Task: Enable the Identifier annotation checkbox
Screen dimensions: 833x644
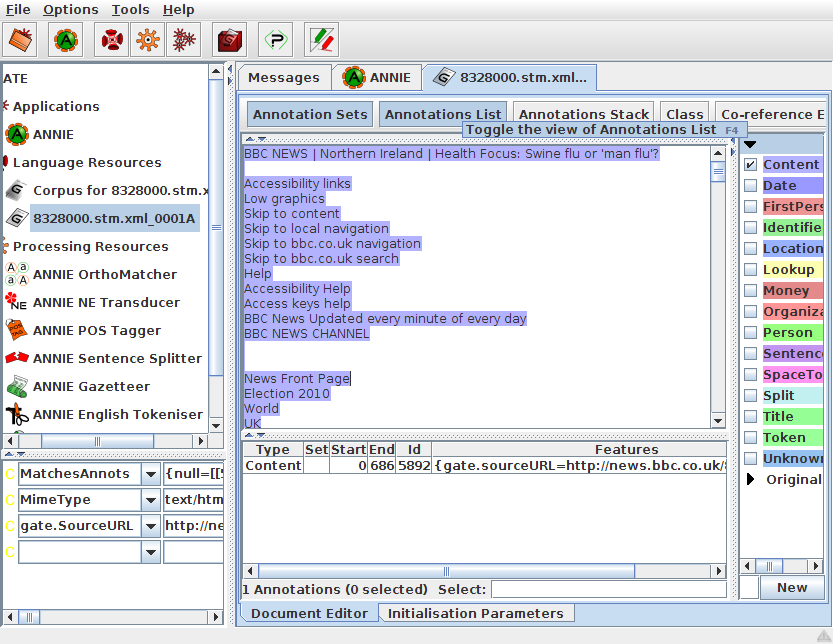Action: (750, 227)
